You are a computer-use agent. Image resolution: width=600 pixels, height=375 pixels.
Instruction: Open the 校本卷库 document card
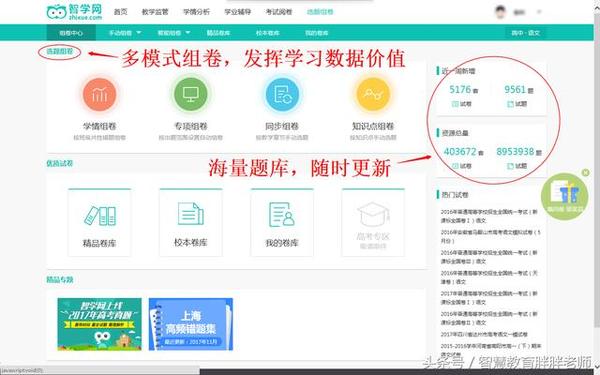click(191, 222)
